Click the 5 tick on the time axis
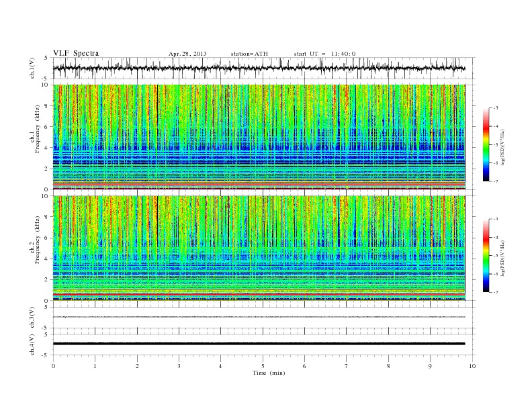The image size is (532, 411). point(263,366)
